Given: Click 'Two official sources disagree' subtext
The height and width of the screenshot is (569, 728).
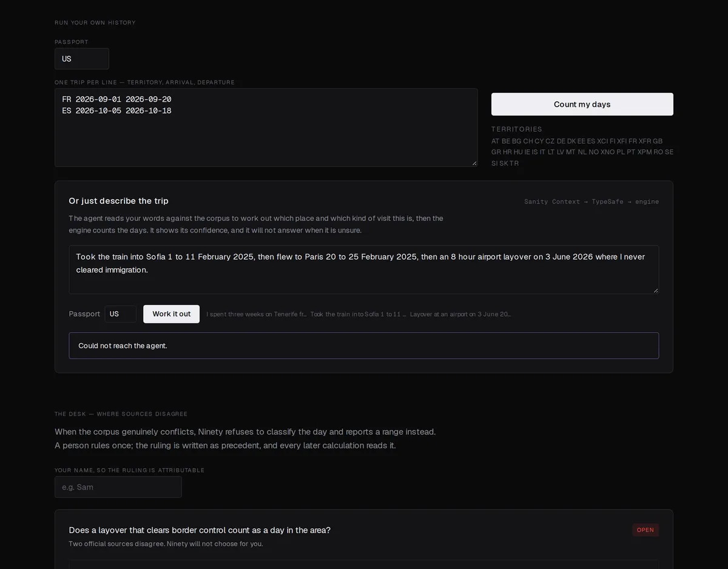Looking at the screenshot, I should pyautogui.click(x=166, y=544).
